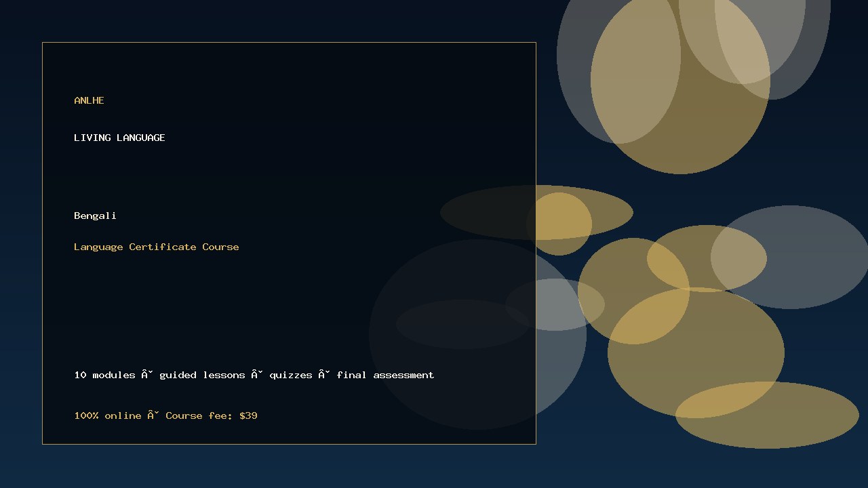Screen dimensions: 868x488
Task: Click the Bengali title text
Action: pos(95,216)
